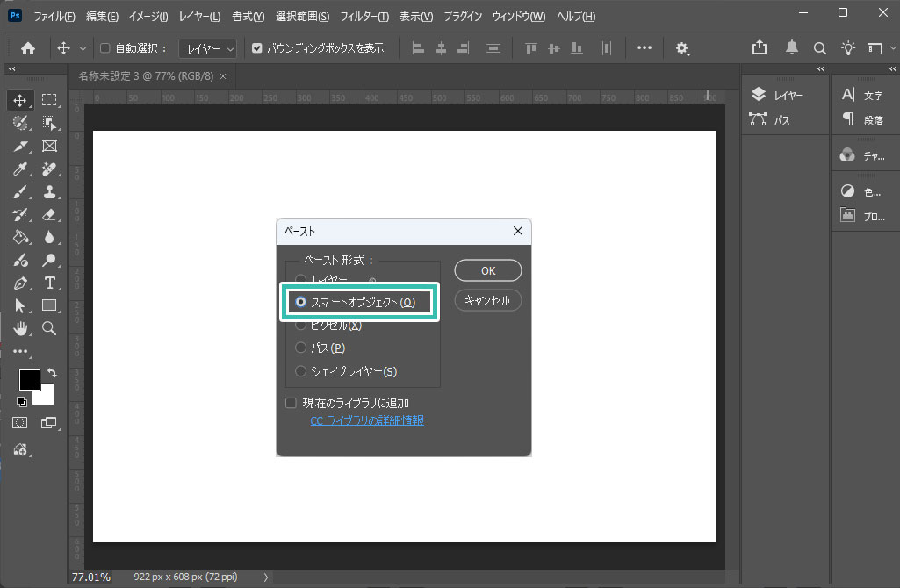Select the Horizontal Type tool
This screenshot has height=588, width=900.
[x=49, y=283]
